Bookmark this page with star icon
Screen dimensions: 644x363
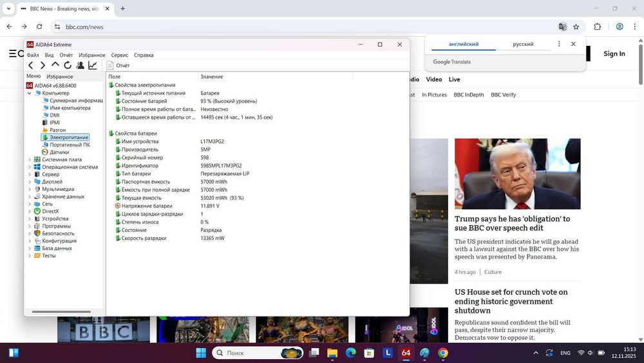tap(576, 26)
